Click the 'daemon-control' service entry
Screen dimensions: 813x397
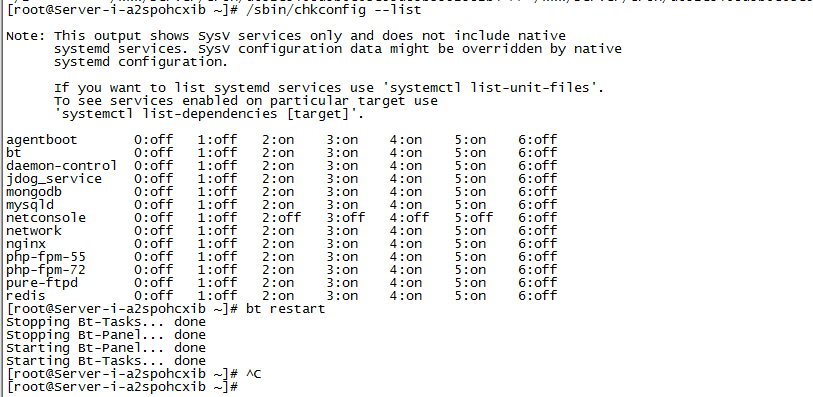click(61, 166)
